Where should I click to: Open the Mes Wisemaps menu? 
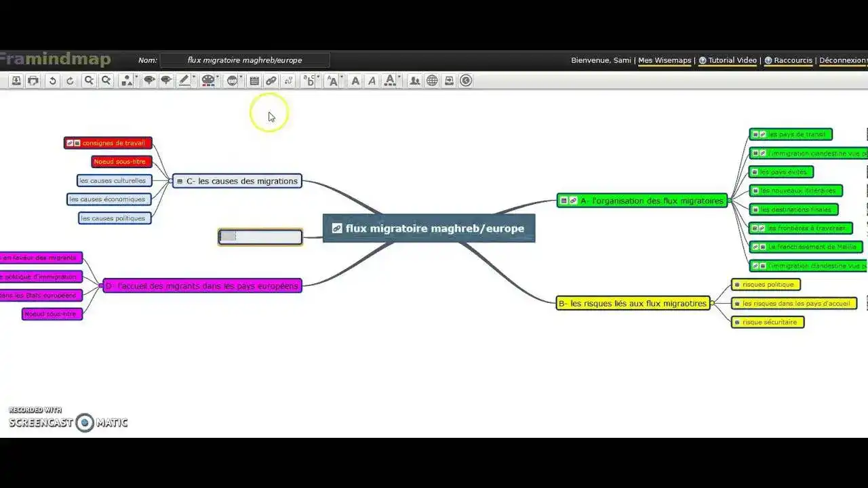(665, 60)
